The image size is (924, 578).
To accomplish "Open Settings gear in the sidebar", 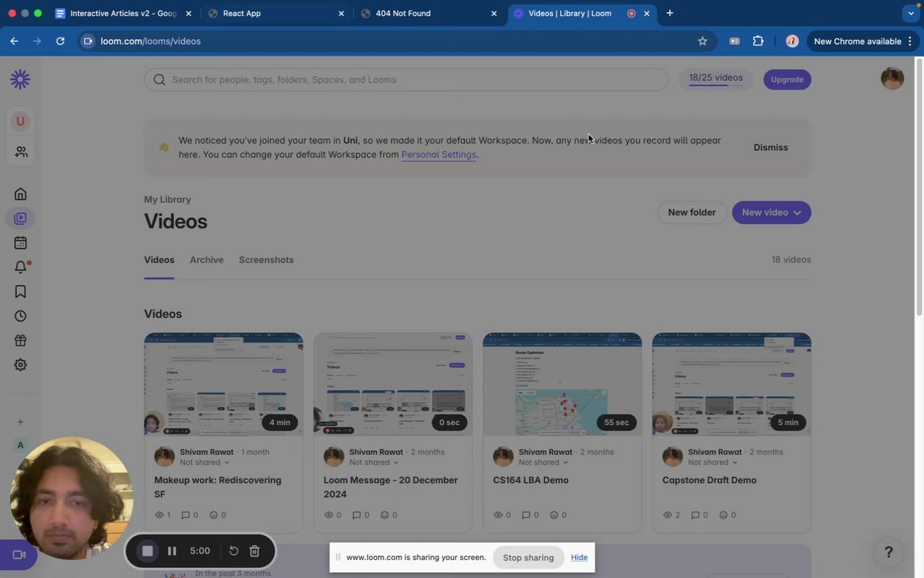I will point(20,365).
